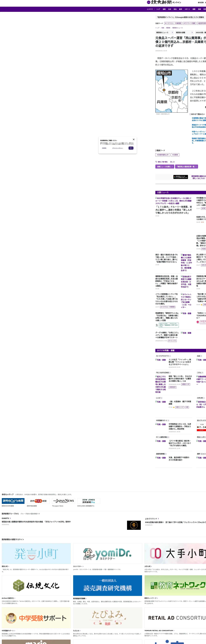Image resolution: width=206 pixels, height=644 pixels.
Task: Expand the 中学受験サポート section heading
Action: (163, 421)
